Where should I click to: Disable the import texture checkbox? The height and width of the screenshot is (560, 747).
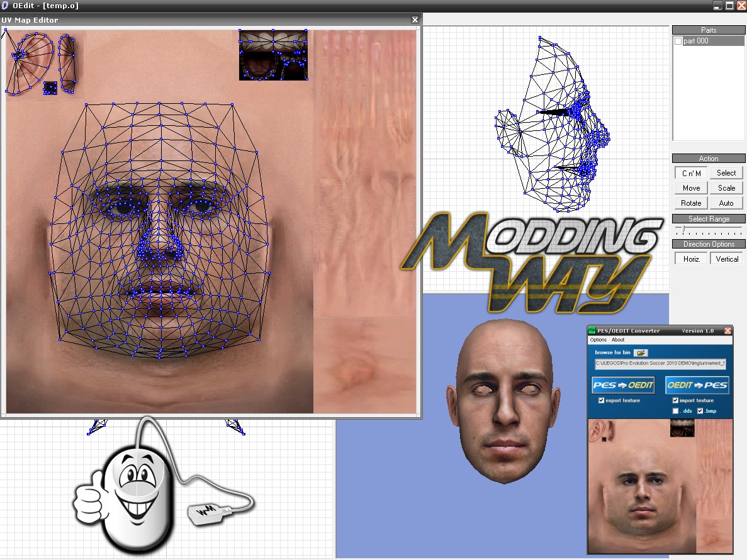pos(675,400)
